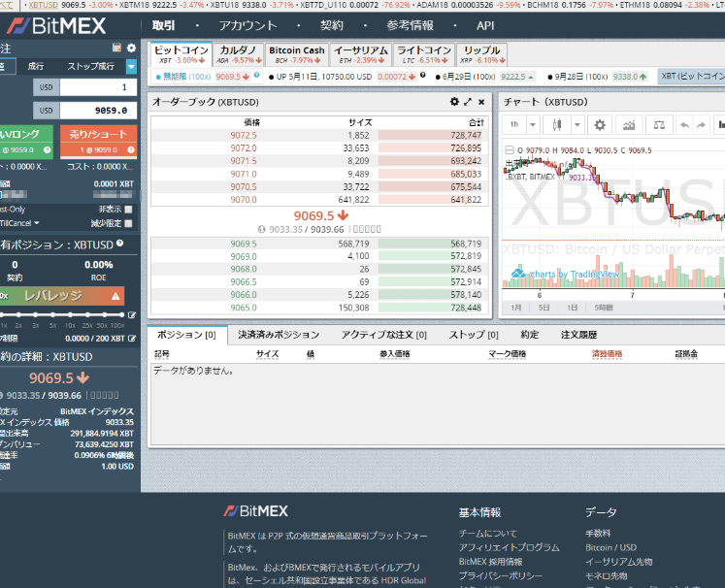Select ライトコイン LTC tab

424,54
